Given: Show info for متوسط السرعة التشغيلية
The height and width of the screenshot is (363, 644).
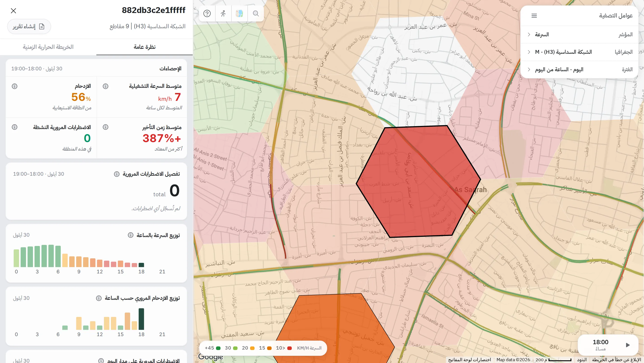Looking at the screenshot, I should (106, 86).
